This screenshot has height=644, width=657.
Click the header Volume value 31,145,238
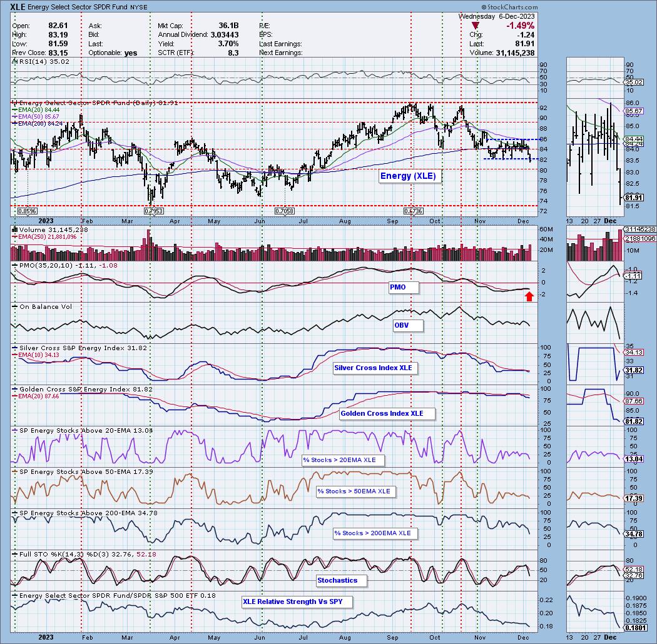[515, 53]
